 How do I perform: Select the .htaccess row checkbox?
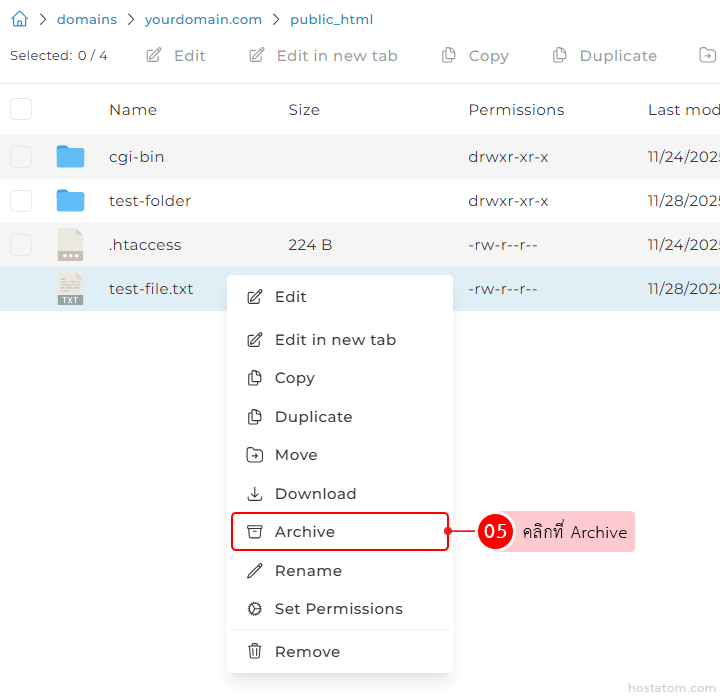pyautogui.click(x=21, y=245)
